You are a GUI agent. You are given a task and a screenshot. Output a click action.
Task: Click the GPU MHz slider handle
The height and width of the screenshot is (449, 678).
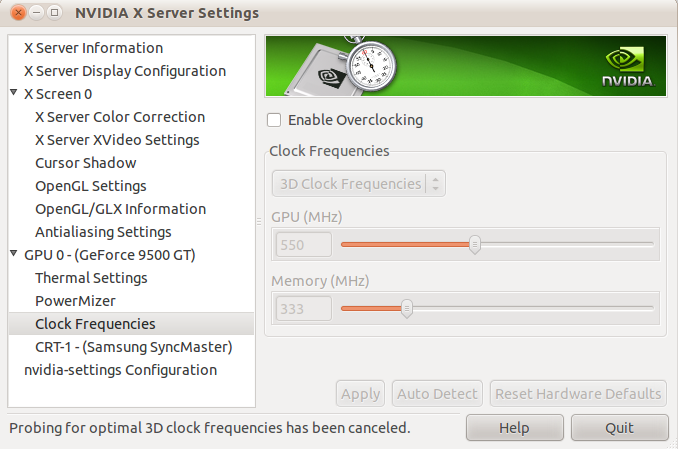click(475, 243)
